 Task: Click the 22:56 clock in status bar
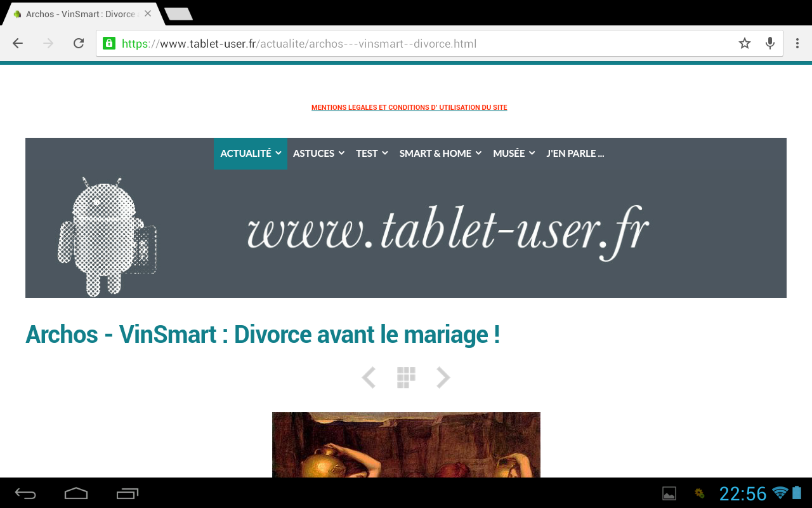click(743, 493)
